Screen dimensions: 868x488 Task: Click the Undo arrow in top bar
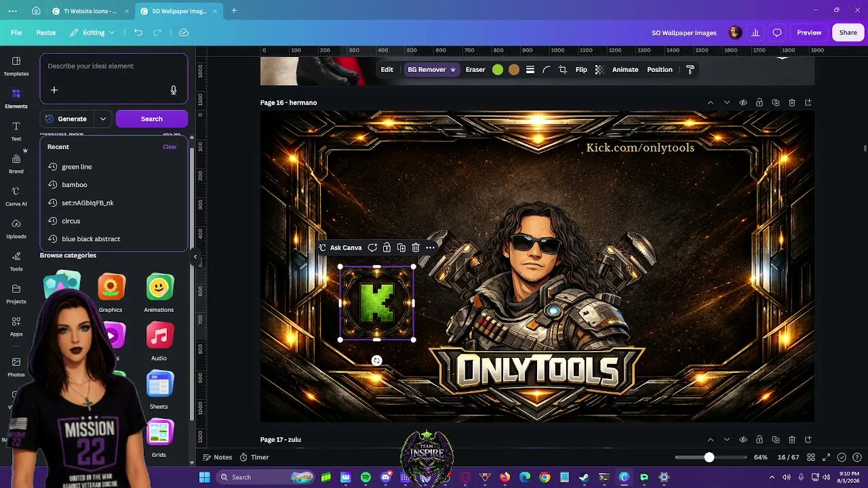138,33
